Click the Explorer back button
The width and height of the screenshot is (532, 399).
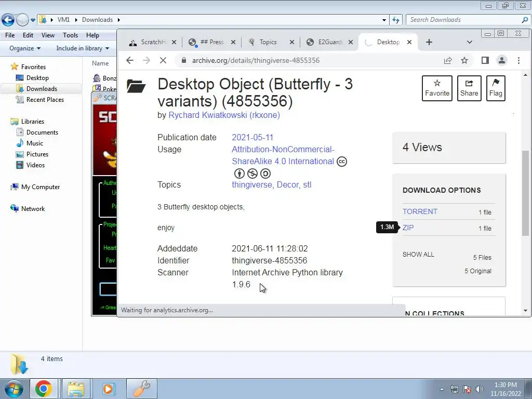(8, 20)
